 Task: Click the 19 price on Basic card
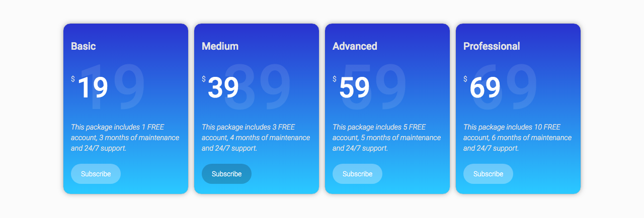tap(93, 88)
